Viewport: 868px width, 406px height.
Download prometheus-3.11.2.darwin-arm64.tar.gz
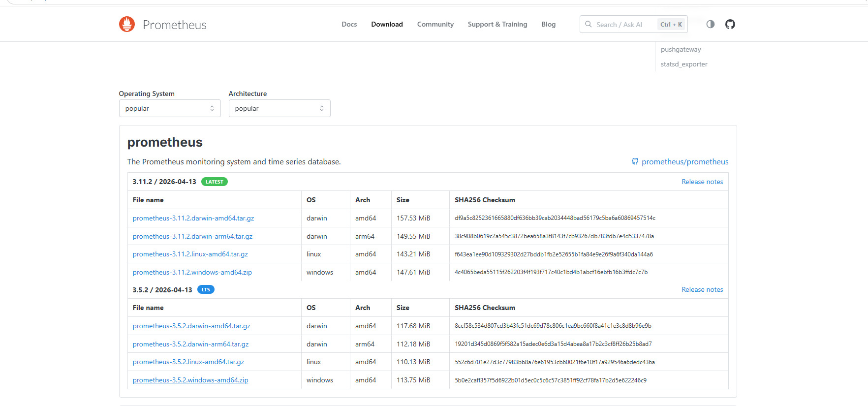click(x=192, y=236)
